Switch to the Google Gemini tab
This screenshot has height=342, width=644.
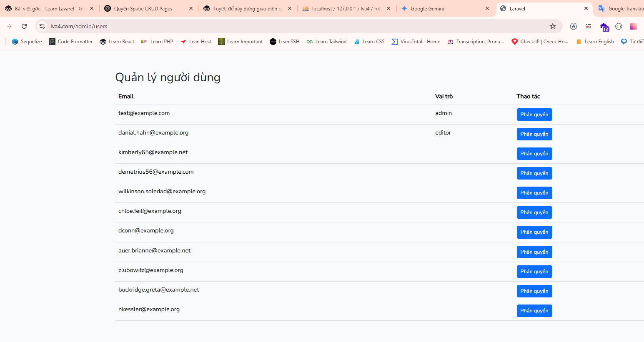(x=442, y=9)
